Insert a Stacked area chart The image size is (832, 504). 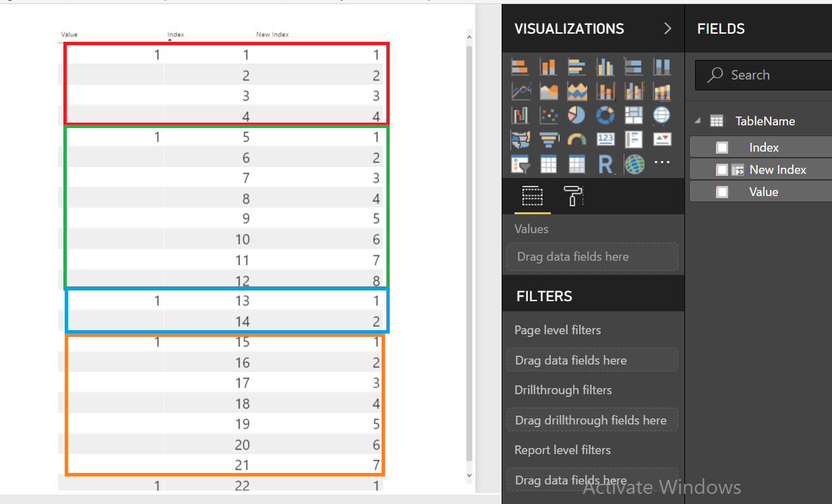point(576,91)
